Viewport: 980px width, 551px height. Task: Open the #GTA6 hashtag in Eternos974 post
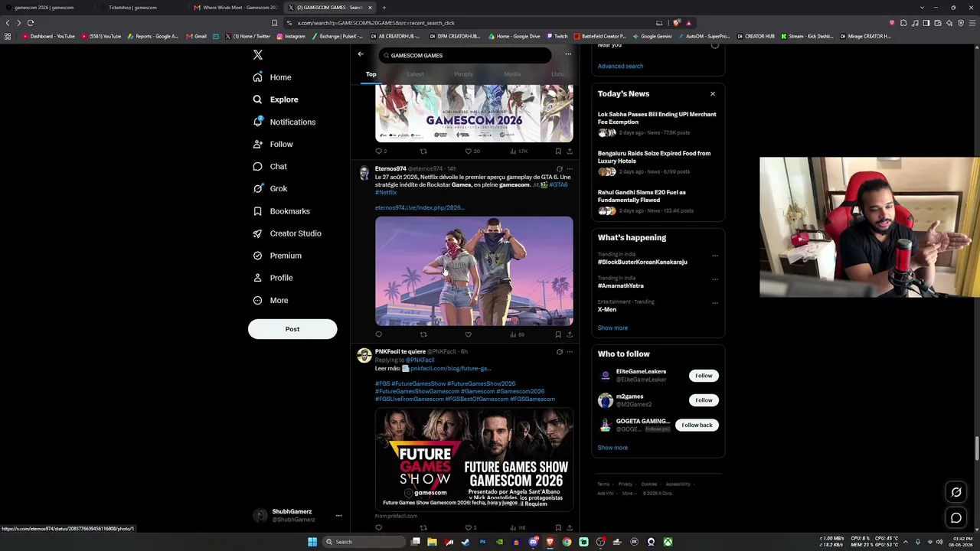click(x=558, y=185)
